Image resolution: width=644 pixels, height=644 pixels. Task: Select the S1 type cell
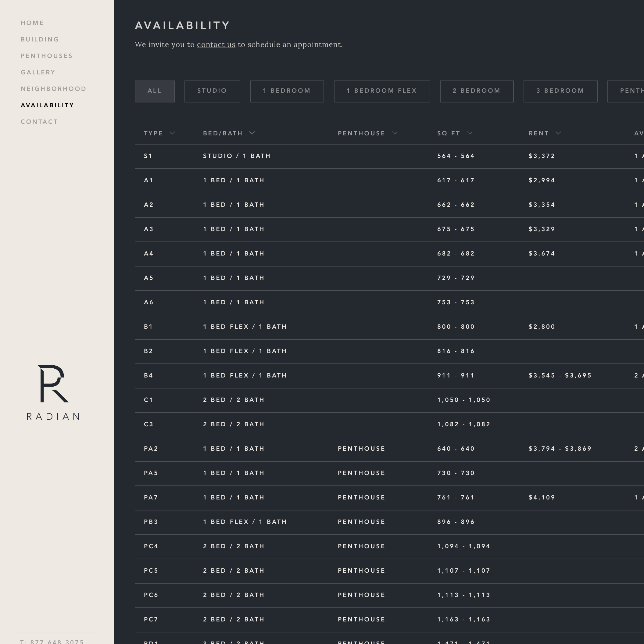[x=148, y=156]
